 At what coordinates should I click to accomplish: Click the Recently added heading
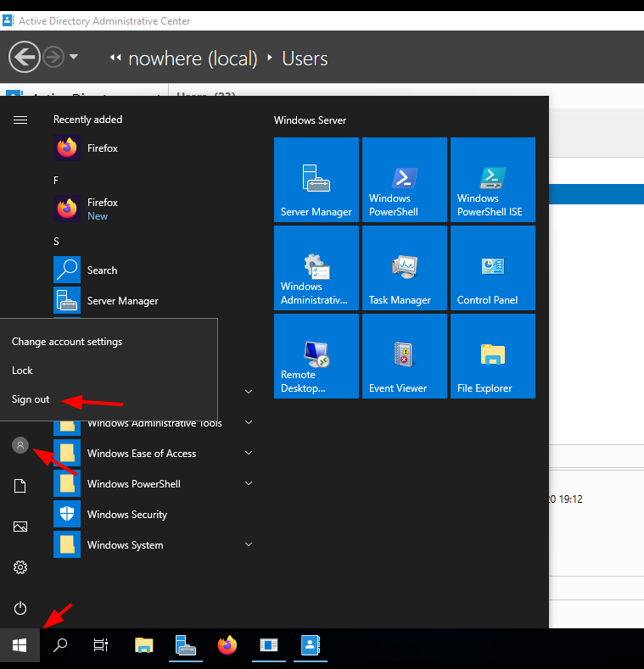point(88,120)
